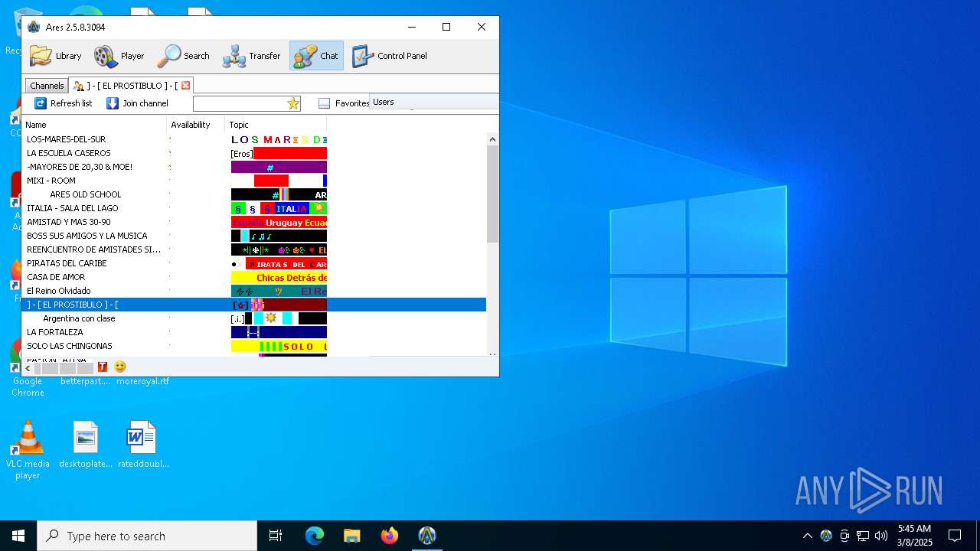
Task: Sort channels by Name column header
Action: coord(94,125)
